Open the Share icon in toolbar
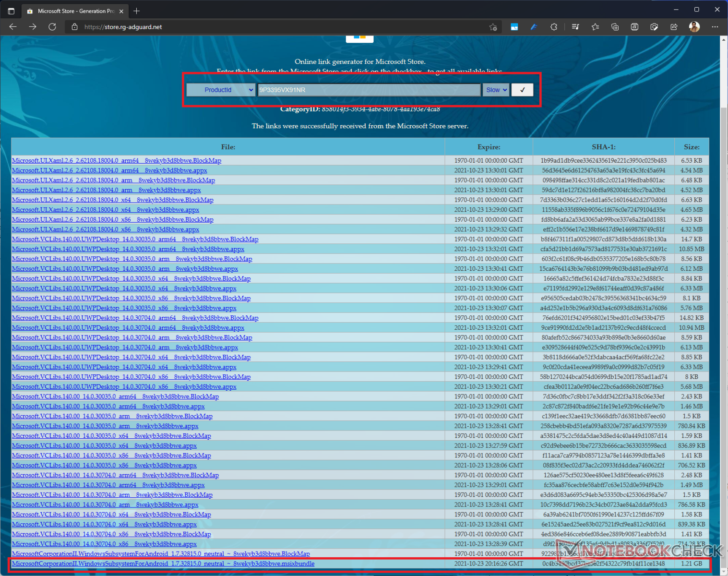 tap(674, 27)
